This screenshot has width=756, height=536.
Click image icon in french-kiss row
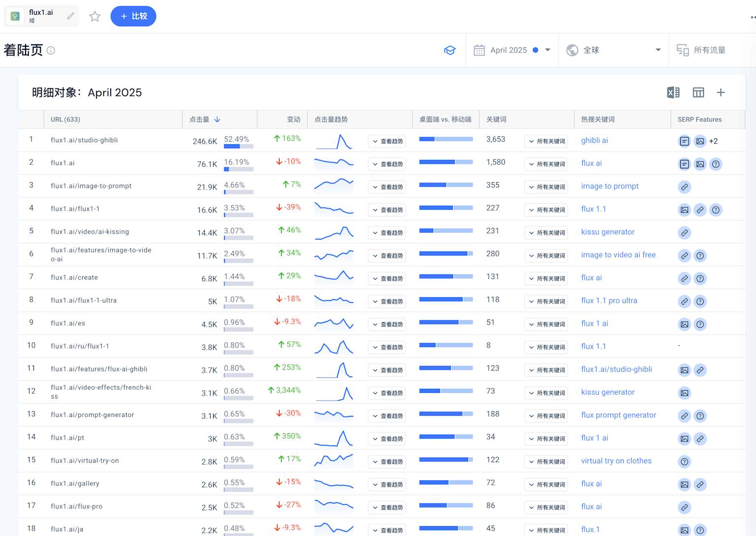(685, 393)
